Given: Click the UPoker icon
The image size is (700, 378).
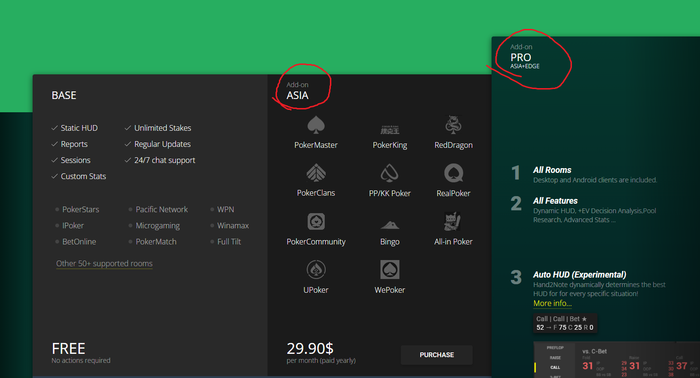Looking at the screenshot, I should [x=316, y=270].
